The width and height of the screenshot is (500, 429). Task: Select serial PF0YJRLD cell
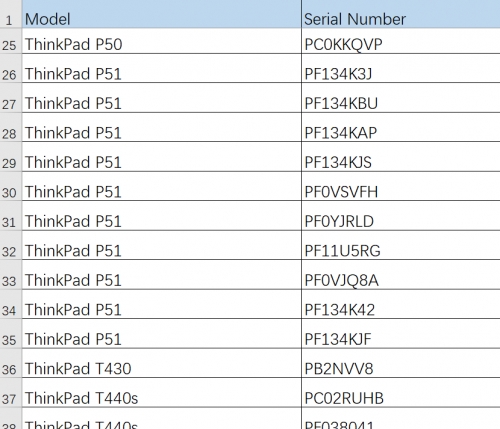(401, 216)
